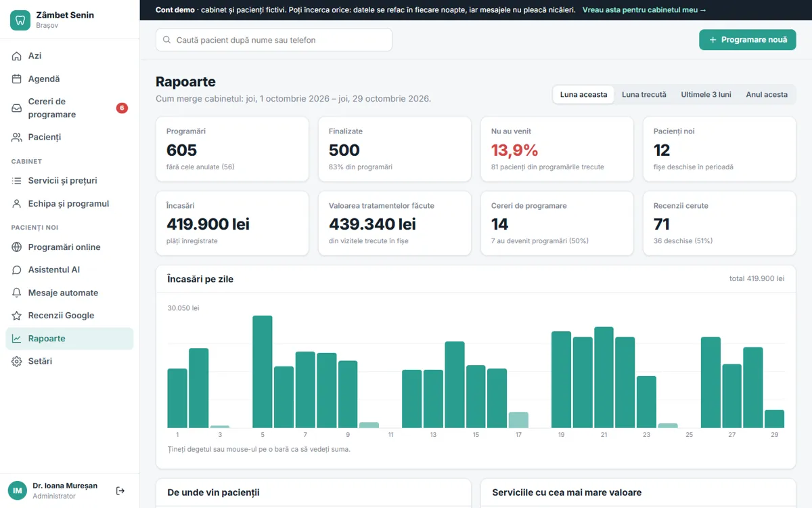This screenshot has height=508, width=812.
Task: Click the tooth logo icon for Zâmbet Senin
Action: (20, 20)
